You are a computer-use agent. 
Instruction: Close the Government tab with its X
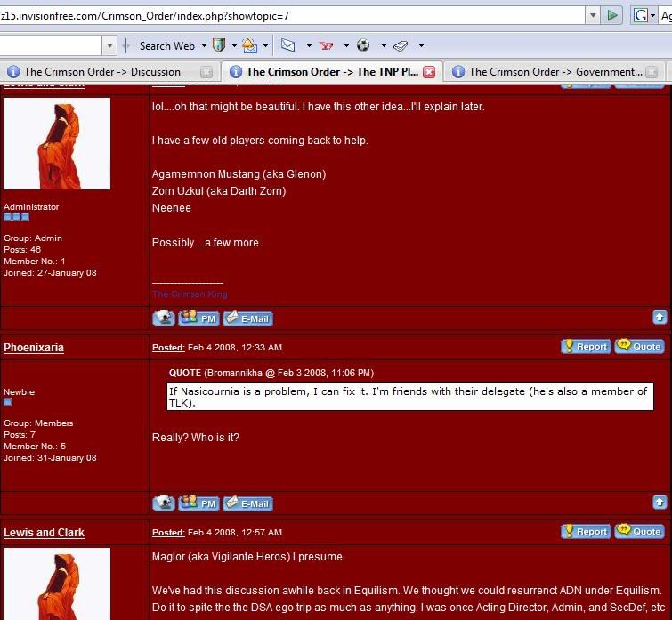652,72
